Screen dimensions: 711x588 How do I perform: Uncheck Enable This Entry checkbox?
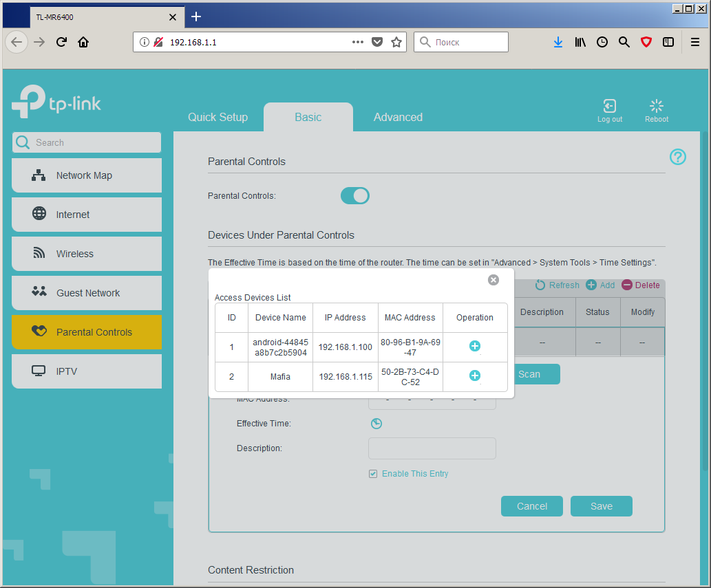(373, 474)
